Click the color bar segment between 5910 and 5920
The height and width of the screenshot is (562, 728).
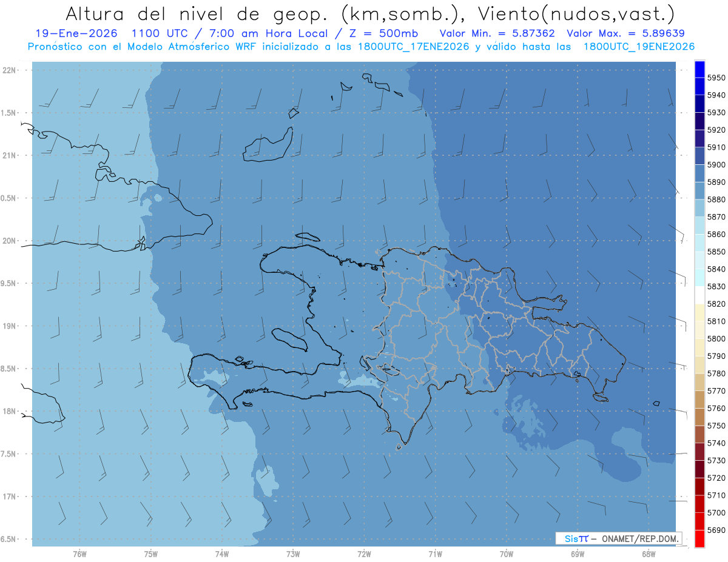(x=699, y=138)
